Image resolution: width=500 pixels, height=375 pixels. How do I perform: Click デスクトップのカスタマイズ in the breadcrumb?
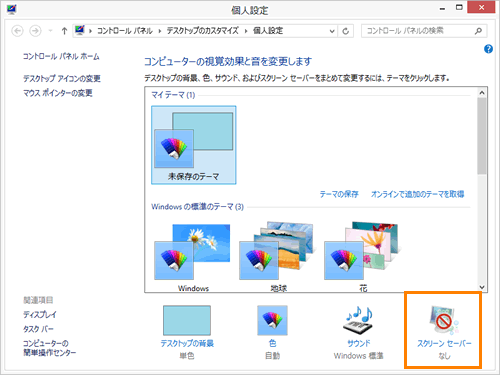click(x=203, y=31)
